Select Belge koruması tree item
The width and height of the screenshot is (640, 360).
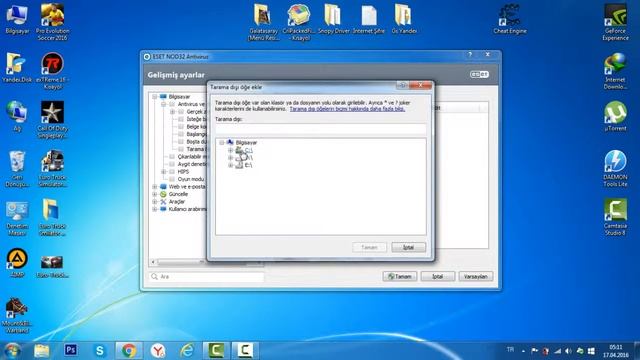[x=196, y=127]
